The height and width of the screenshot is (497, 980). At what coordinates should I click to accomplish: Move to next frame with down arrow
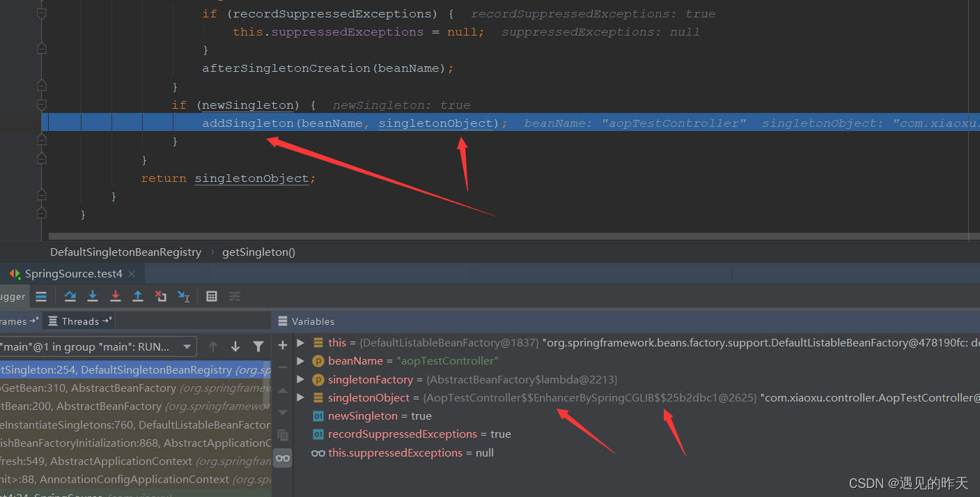[235, 346]
